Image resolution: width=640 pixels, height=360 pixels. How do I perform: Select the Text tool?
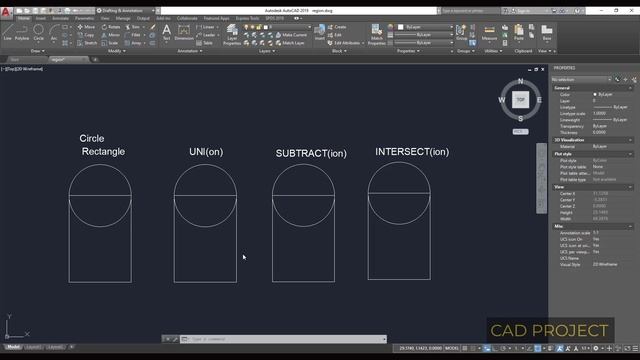[167, 32]
